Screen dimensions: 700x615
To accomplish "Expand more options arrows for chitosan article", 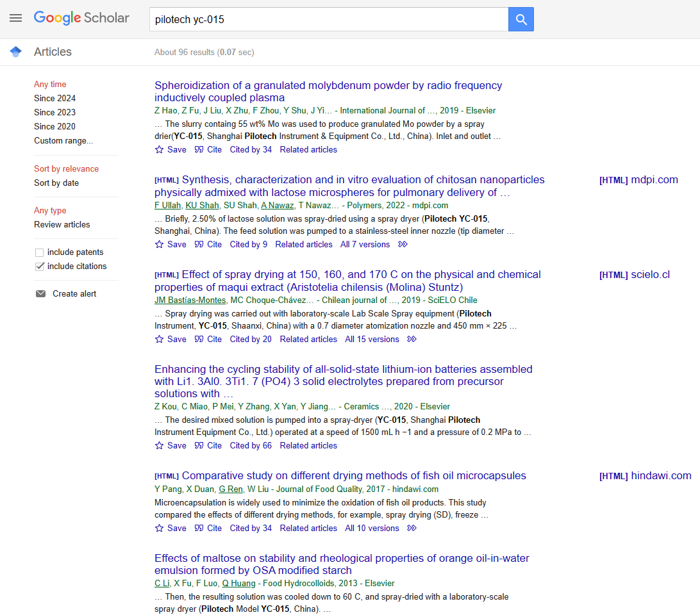I will point(403,245).
